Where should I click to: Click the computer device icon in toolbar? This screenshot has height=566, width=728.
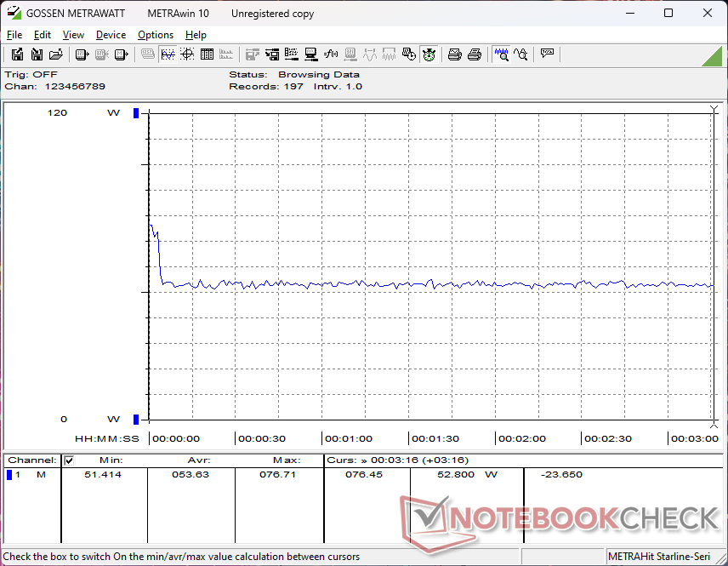311,54
